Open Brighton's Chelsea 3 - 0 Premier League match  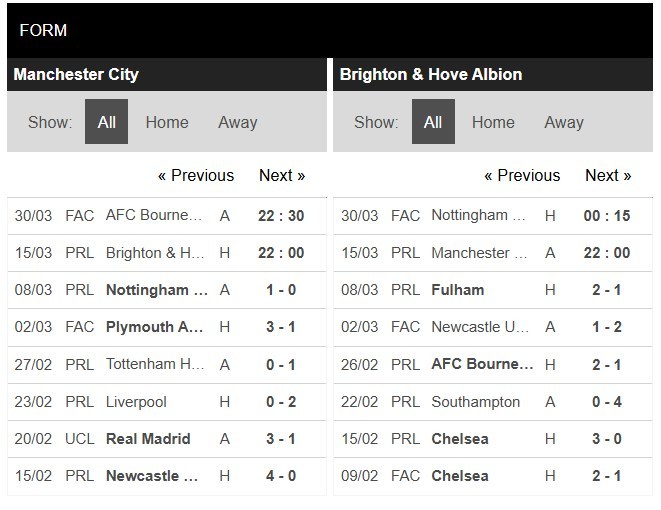(493, 439)
